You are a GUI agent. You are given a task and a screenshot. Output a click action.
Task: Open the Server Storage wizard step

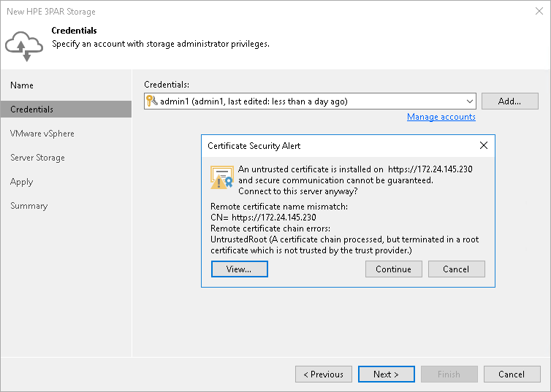coord(37,158)
